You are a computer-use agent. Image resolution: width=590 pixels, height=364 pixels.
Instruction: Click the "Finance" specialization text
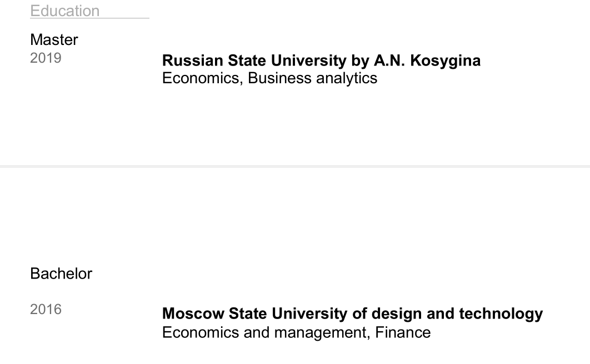coord(403,332)
